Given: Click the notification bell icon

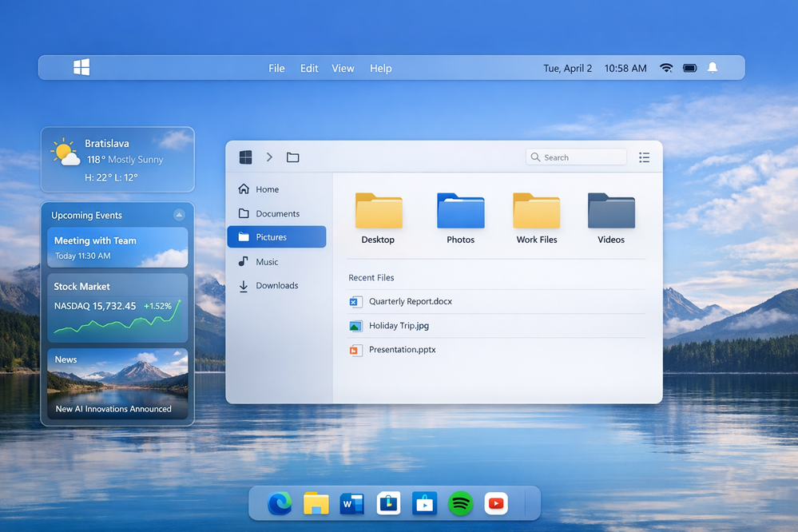Looking at the screenshot, I should click(x=713, y=68).
